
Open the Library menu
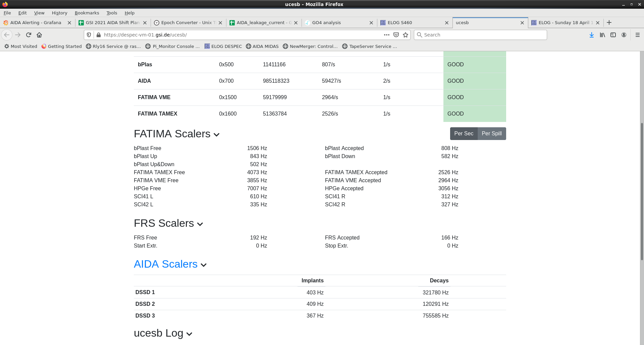coord(602,35)
